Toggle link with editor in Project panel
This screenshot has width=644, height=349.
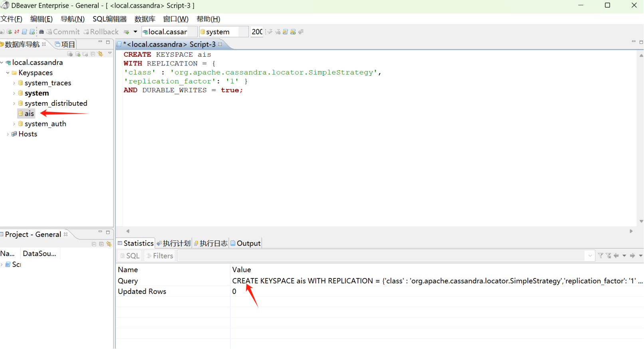[x=109, y=244]
